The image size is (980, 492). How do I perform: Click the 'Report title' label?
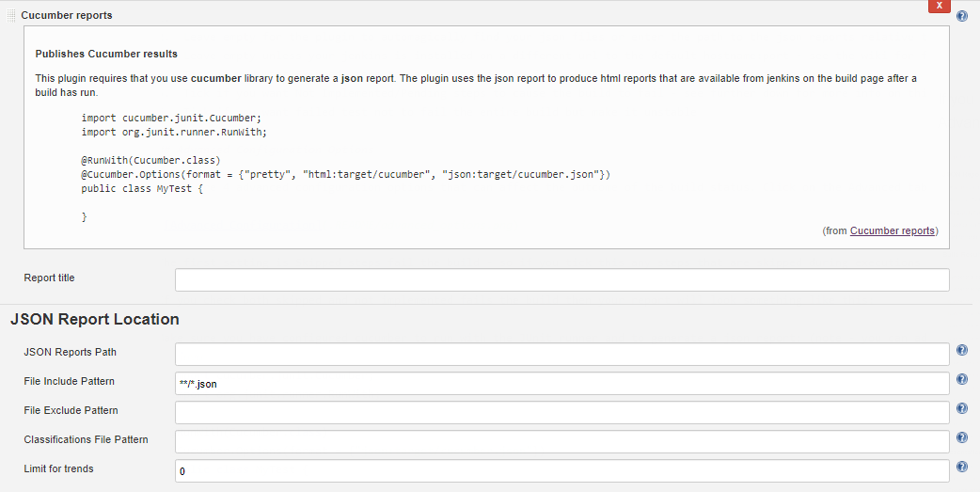49,278
